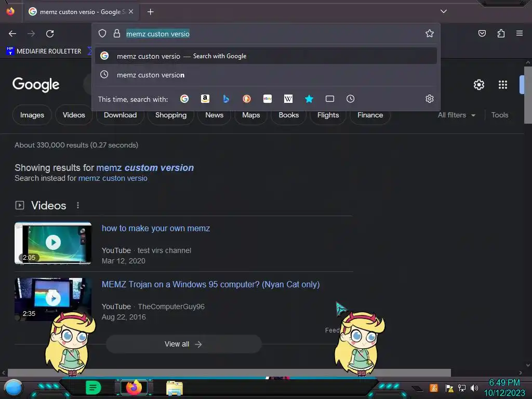Open the MEDIAFIRE ROULETTER bookmark
Image resolution: width=532 pixels, height=399 pixels.
tap(44, 51)
